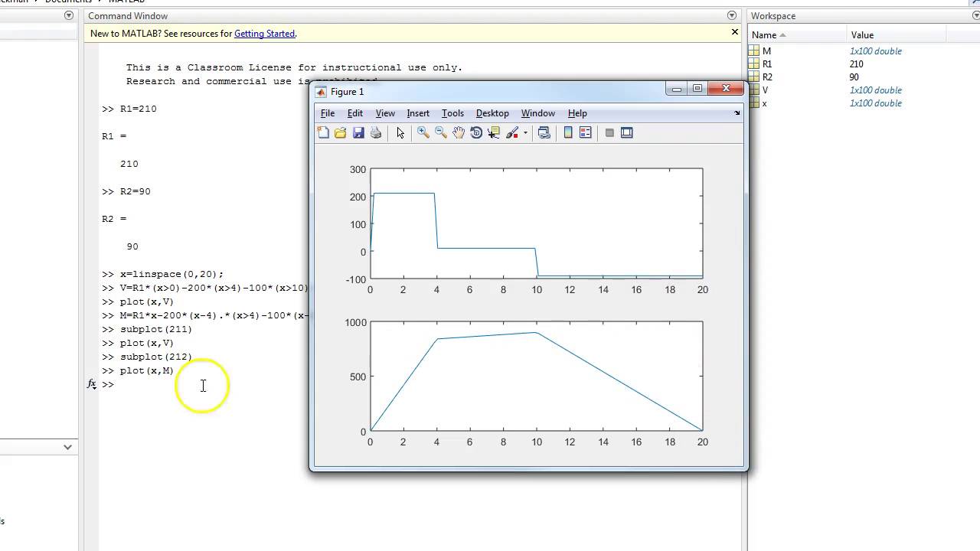Open the left panel actions dropdown
Viewport: 980px width, 551px height.
click(69, 15)
